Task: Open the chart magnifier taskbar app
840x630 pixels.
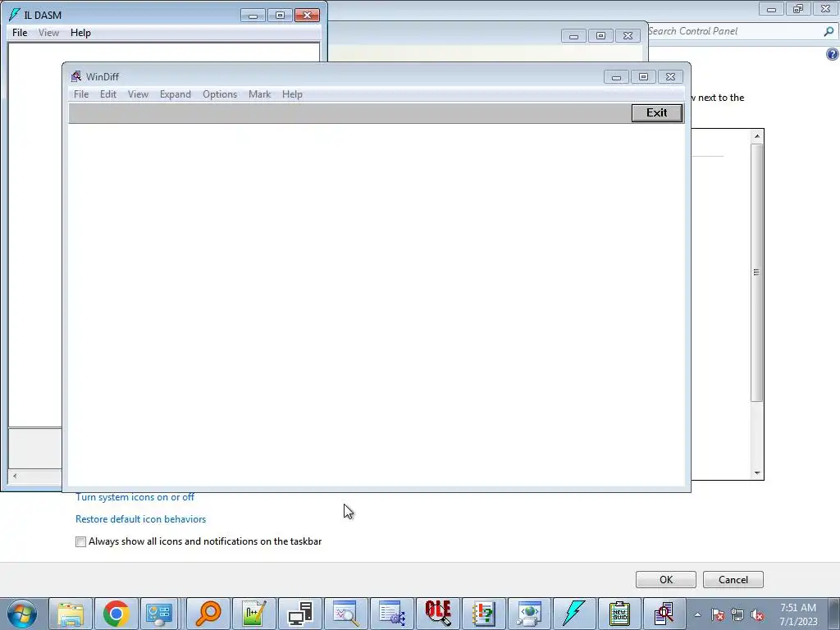Action: pyautogui.click(x=346, y=614)
